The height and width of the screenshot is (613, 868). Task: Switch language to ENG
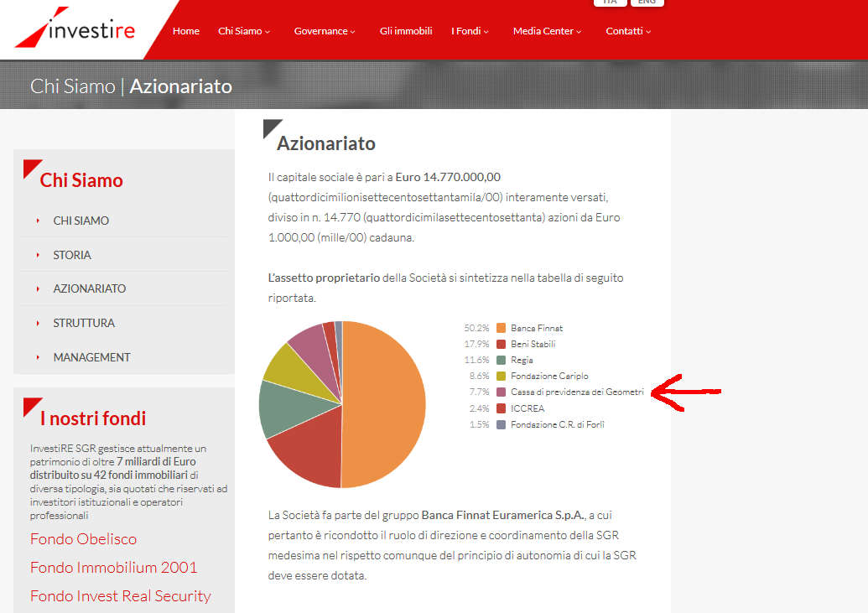[x=647, y=3]
